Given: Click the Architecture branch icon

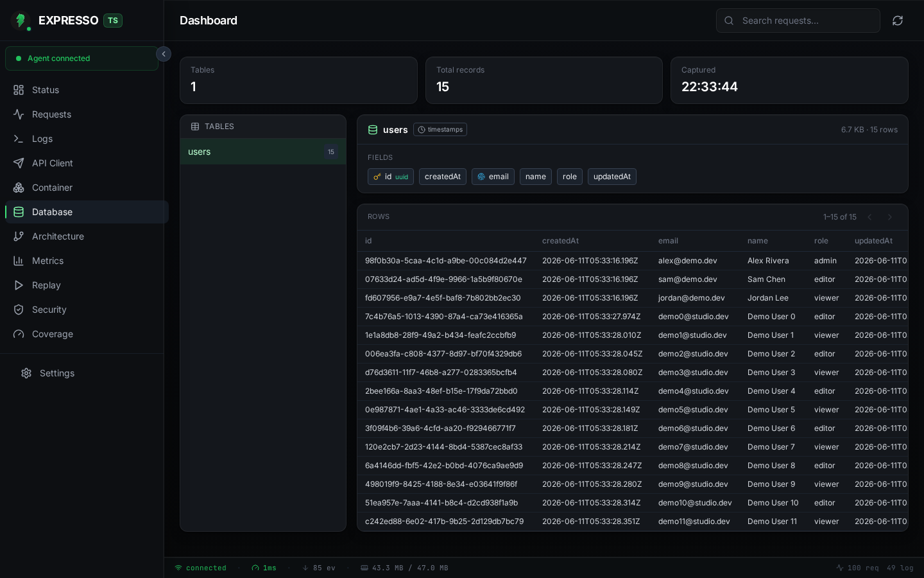Looking at the screenshot, I should pos(19,236).
